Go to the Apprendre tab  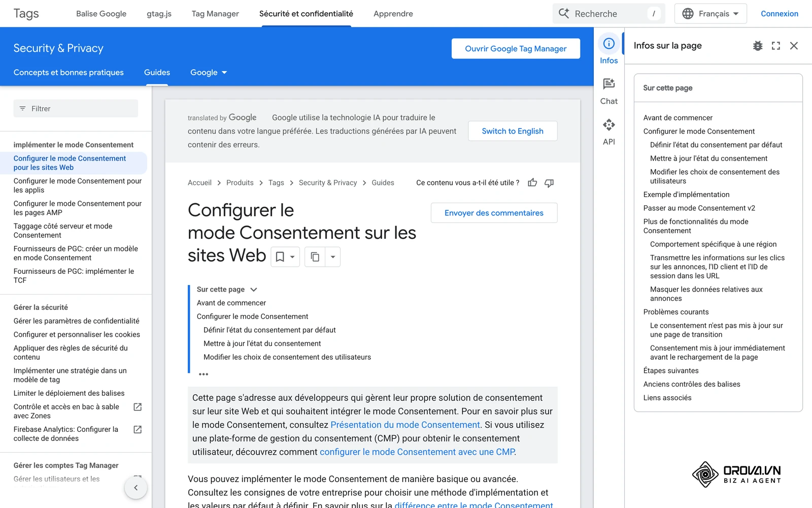tap(393, 14)
